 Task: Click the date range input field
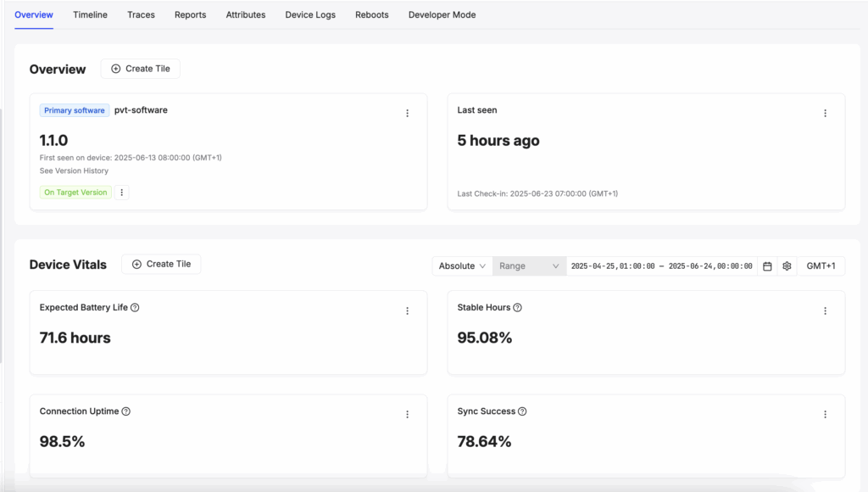click(x=661, y=266)
